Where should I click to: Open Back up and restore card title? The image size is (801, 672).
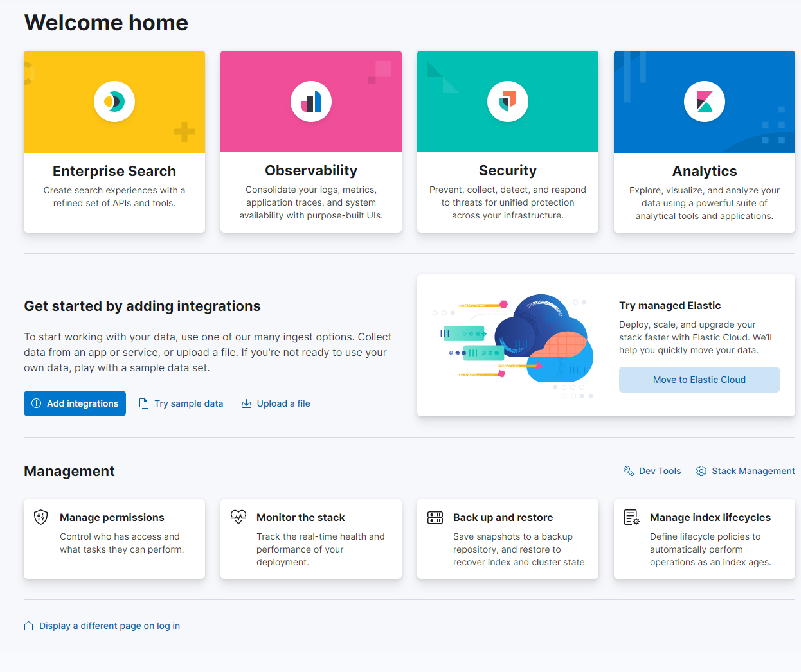[x=503, y=517]
